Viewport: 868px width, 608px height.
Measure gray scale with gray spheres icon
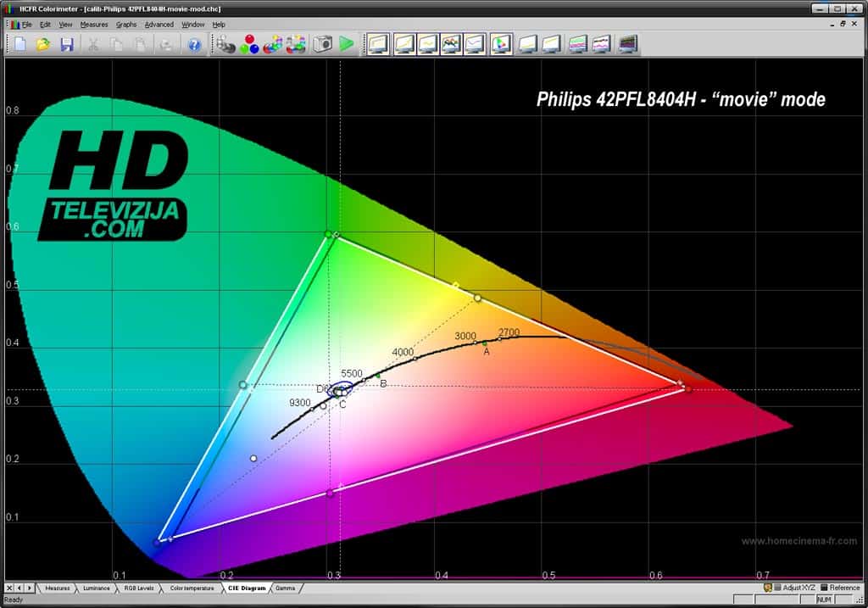(225, 44)
